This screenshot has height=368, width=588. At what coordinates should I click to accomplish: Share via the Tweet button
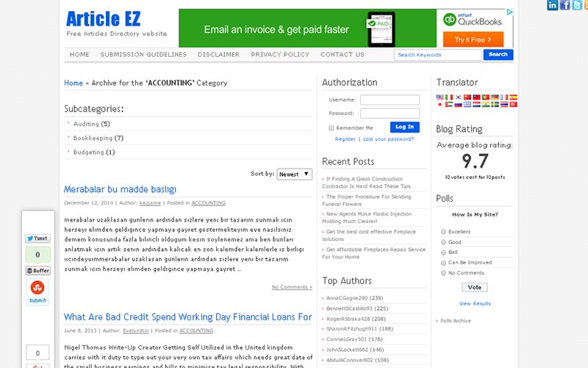coord(37,238)
